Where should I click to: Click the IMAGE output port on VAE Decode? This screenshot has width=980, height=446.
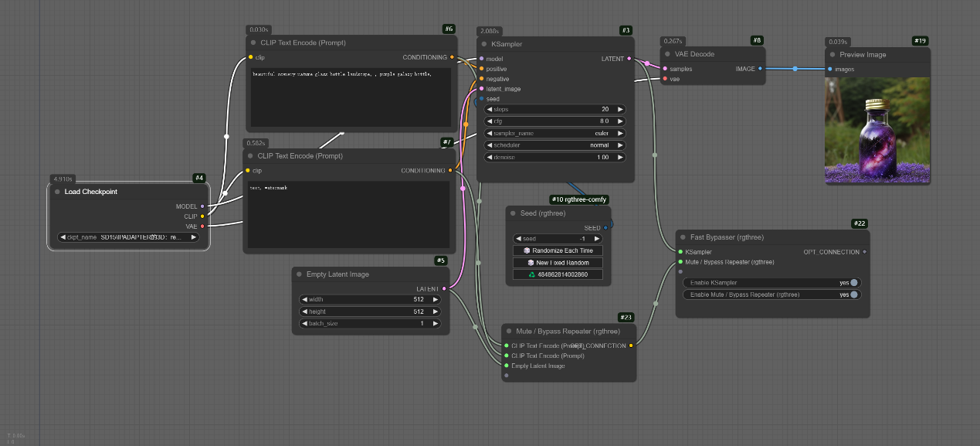[760, 69]
